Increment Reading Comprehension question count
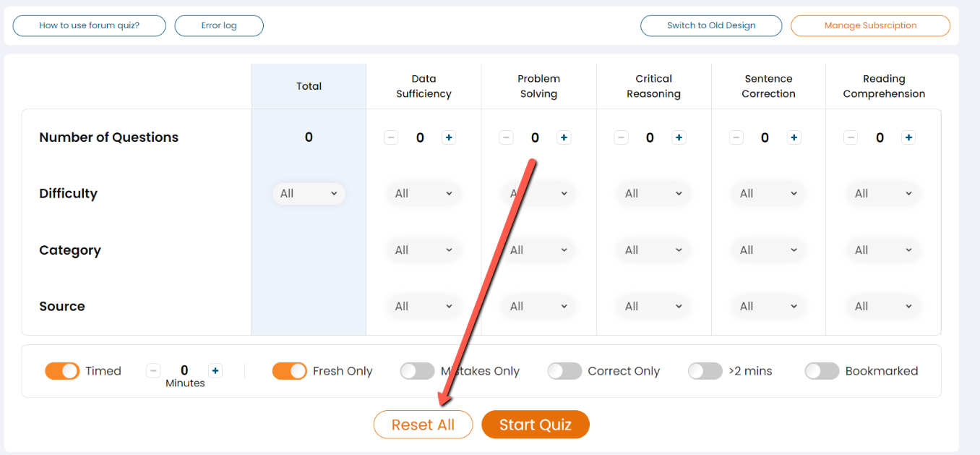Viewport: 980px width, 455px height. coord(908,137)
